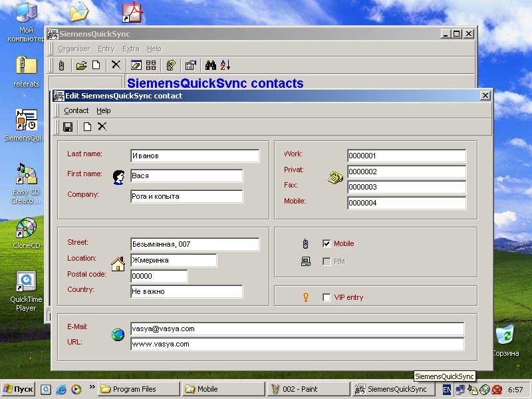
Task: Click the globe icon near E-Mail
Action: tap(118, 335)
